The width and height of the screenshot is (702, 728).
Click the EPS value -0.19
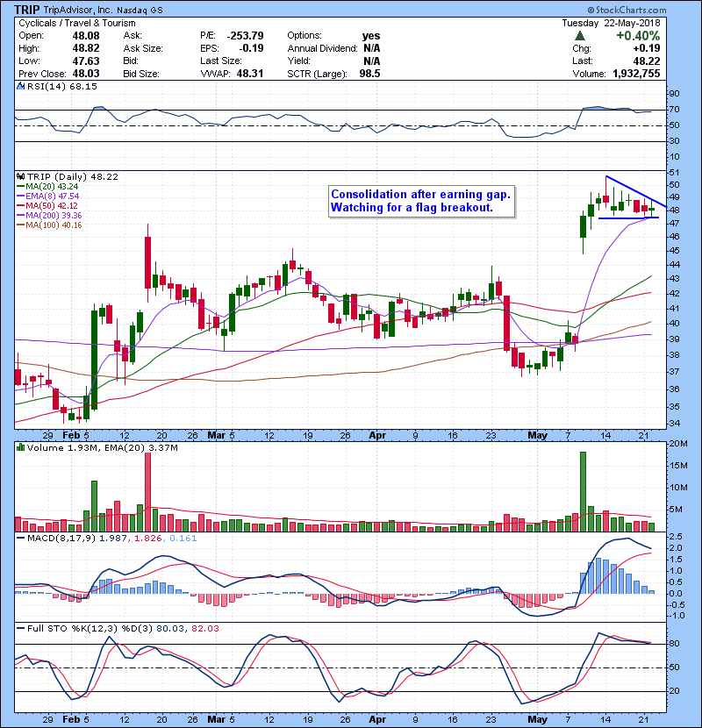point(251,48)
